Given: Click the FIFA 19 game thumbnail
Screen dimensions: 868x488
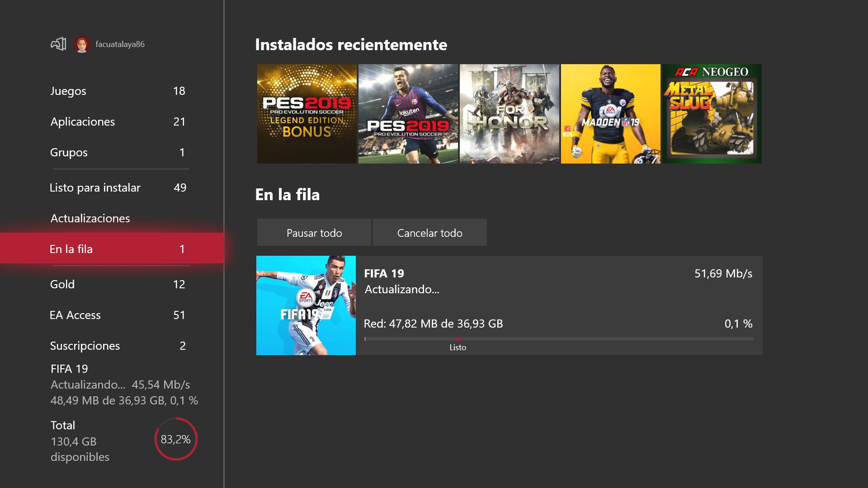Looking at the screenshot, I should coord(307,305).
